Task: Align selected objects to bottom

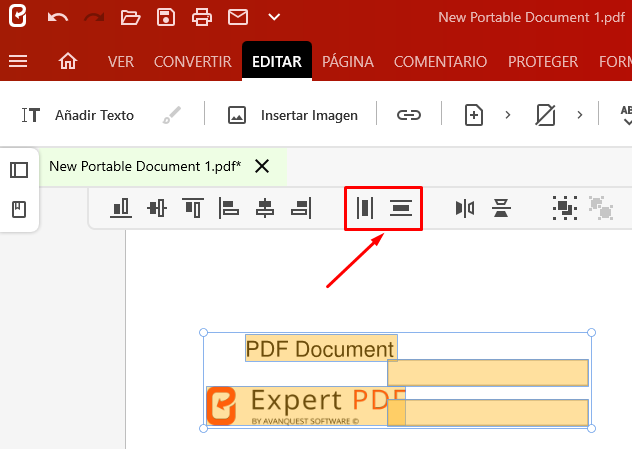Action: click(x=121, y=208)
